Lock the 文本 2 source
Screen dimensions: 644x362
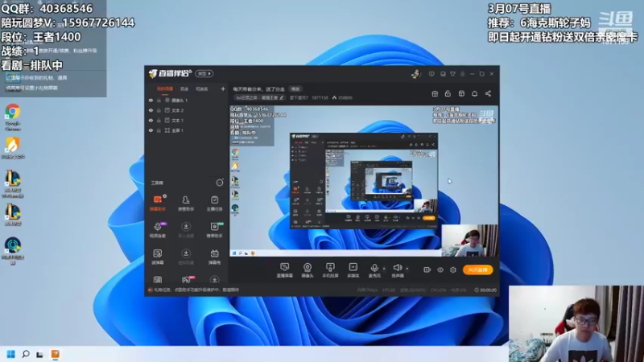(159, 110)
